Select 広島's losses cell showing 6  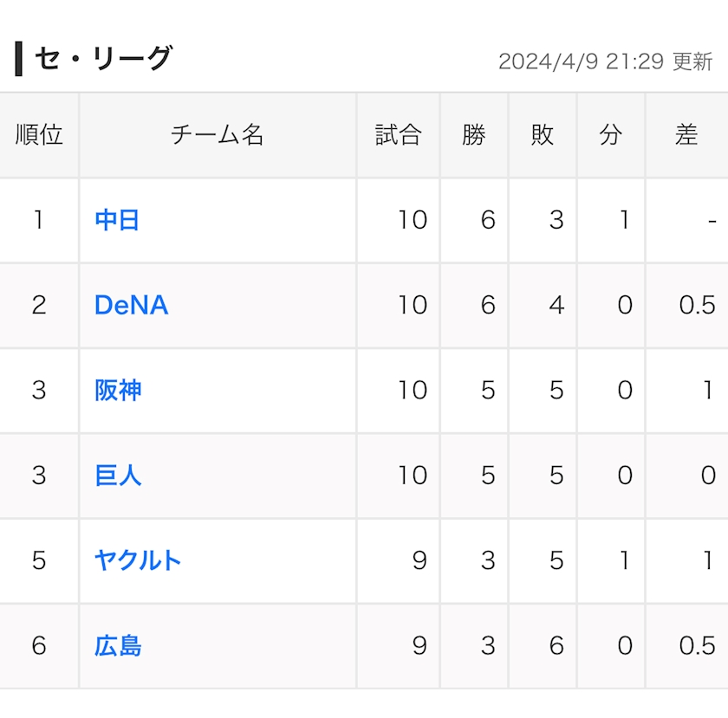(556, 645)
